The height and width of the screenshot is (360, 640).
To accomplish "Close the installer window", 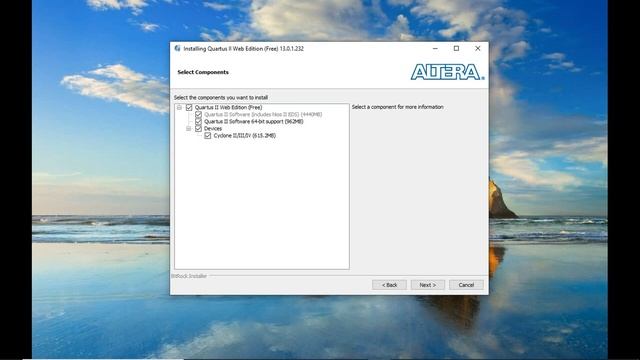I will [x=478, y=48].
